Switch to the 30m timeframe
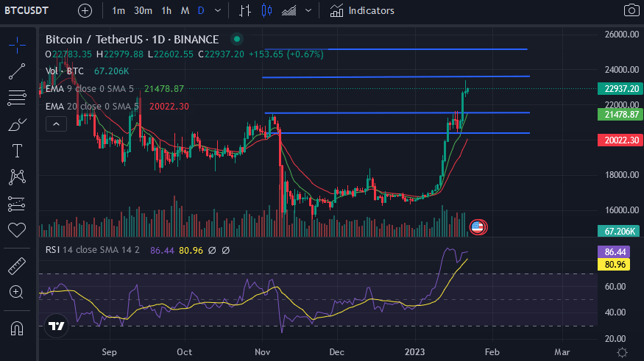644x361 pixels. 143,11
